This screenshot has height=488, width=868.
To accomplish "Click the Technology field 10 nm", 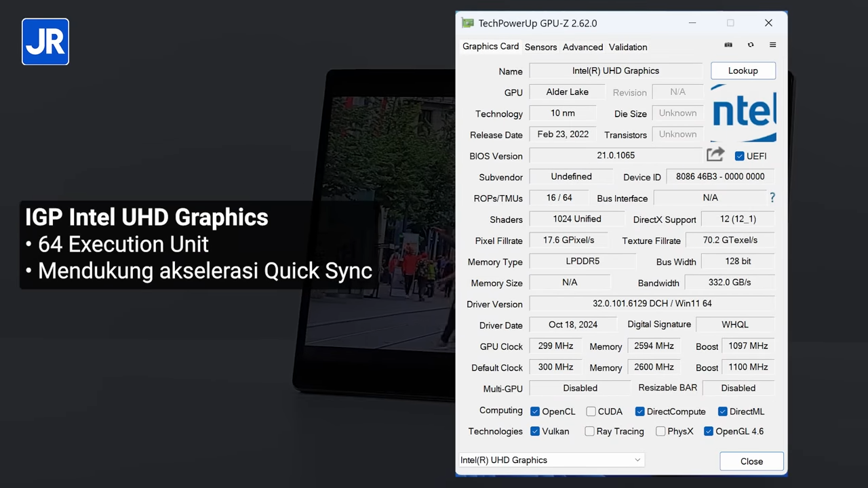I will [563, 113].
